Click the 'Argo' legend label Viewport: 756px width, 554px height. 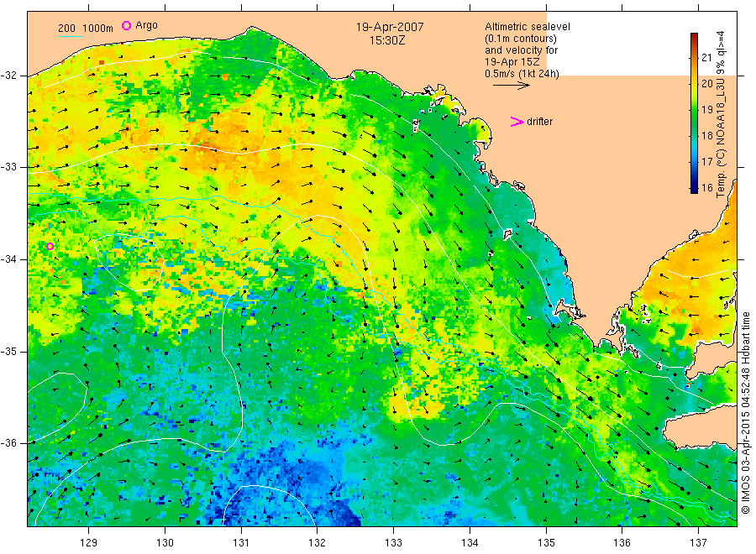click(x=146, y=25)
